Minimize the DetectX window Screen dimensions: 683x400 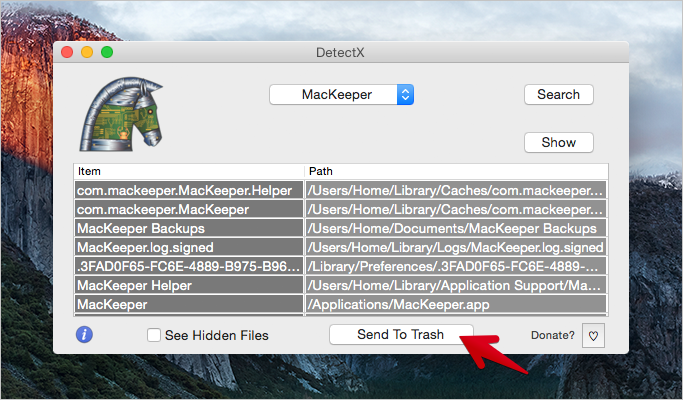(87, 52)
